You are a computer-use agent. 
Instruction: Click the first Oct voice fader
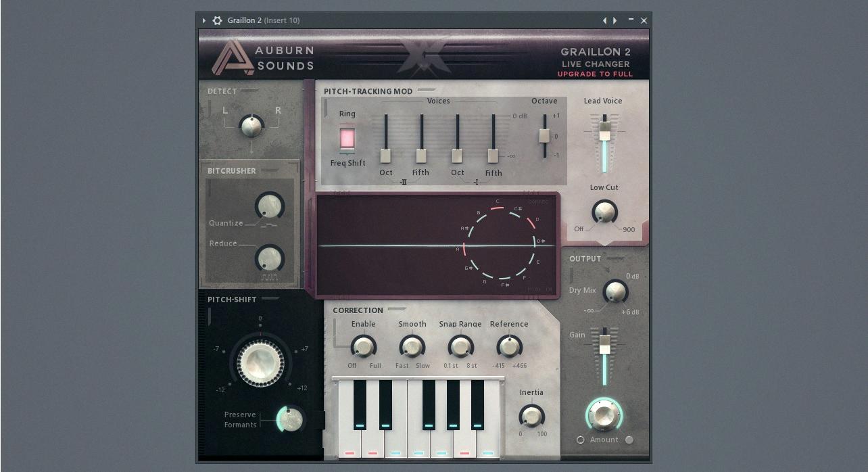tap(385, 156)
